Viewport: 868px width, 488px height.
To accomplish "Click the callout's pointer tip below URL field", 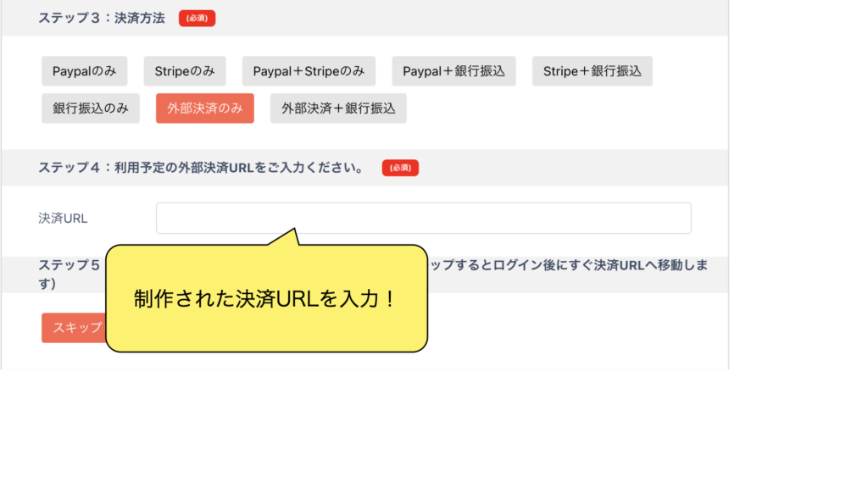I will (293, 231).
